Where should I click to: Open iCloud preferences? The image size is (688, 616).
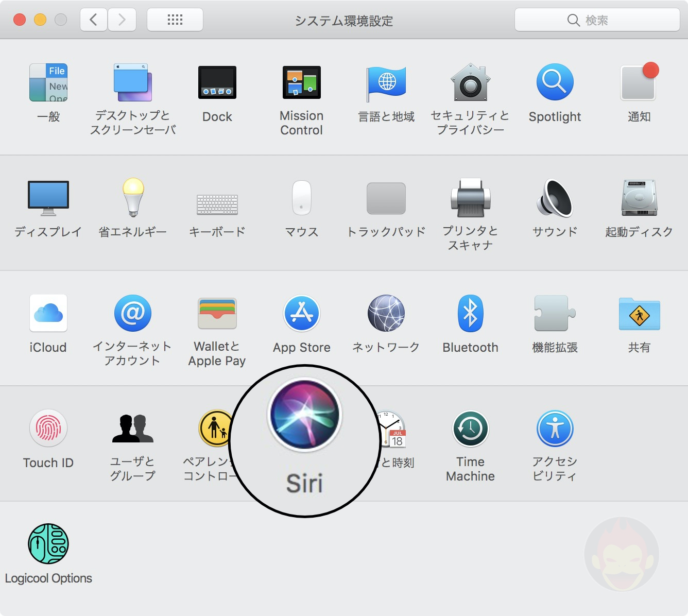pyautogui.click(x=48, y=313)
